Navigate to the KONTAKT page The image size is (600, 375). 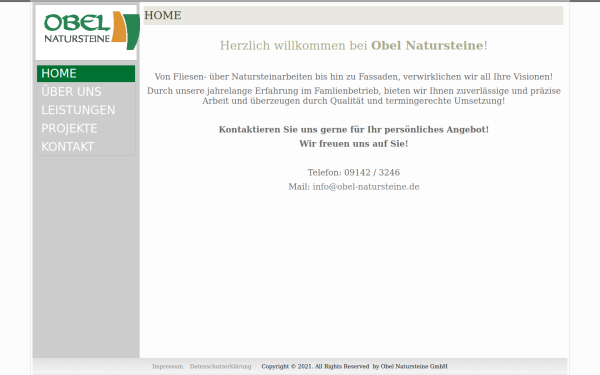pyautogui.click(x=86, y=147)
